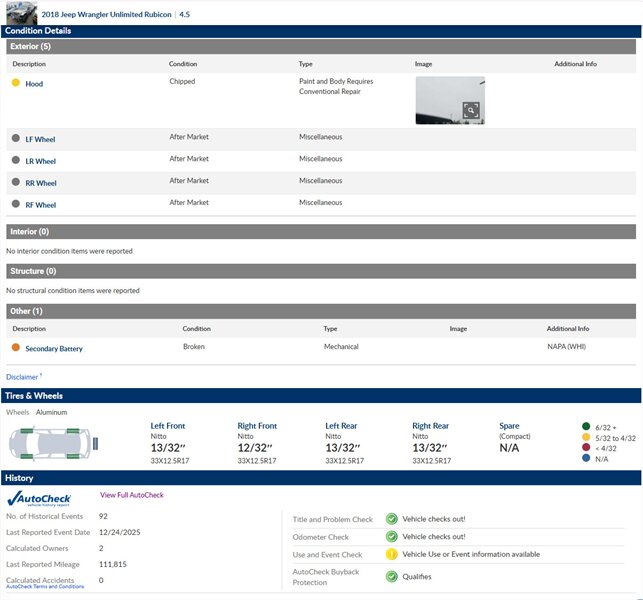This screenshot has width=643, height=600.
Task: Click green check icon for AutoCheck Buyback Protection
Action: pyautogui.click(x=392, y=576)
